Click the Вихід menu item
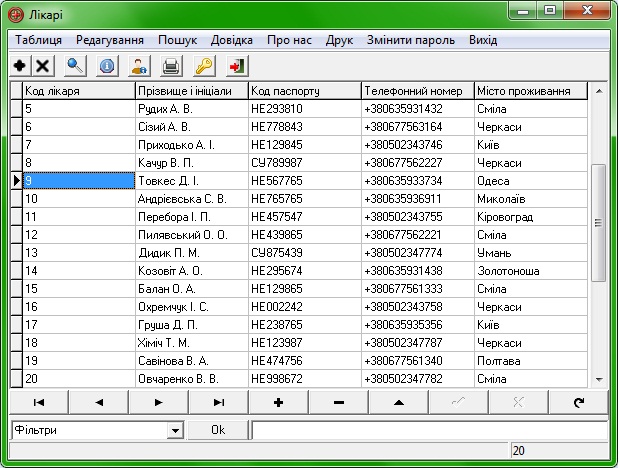This screenshot has width=620, height=468. tap(483, 40)
